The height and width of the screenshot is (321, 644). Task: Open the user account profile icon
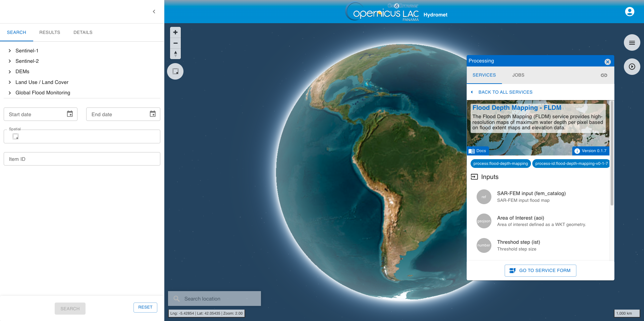tap(630, 12)
